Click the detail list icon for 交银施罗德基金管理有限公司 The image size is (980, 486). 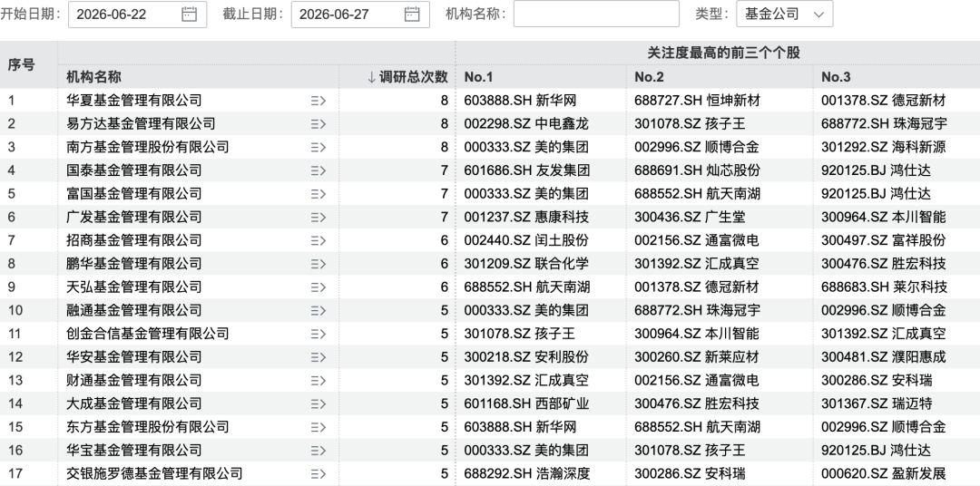(x=318, y=473)
